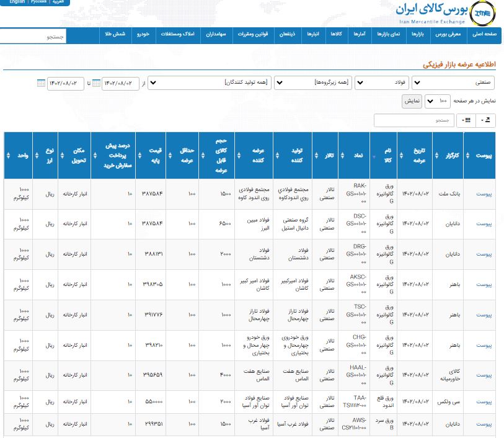
Task: Expand the صنعتی main group dropdown
Action: point(453,83)
